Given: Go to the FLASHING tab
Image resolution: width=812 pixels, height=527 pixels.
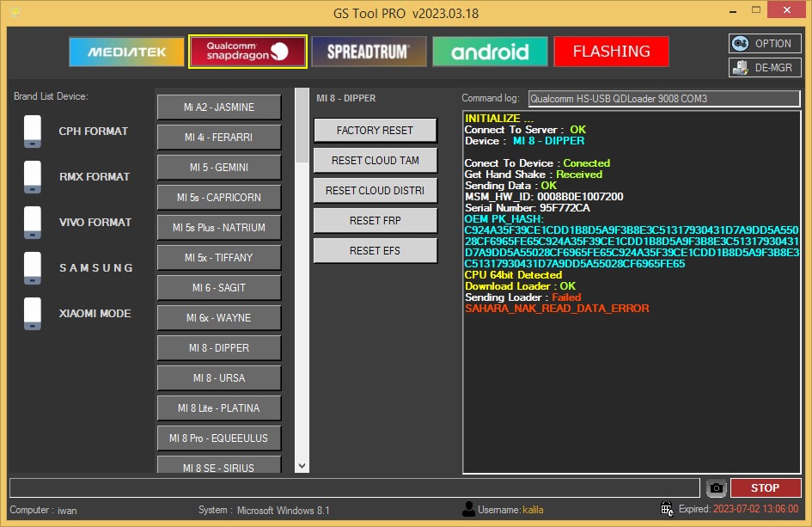Looking at the screenshot, I should 611,52.
